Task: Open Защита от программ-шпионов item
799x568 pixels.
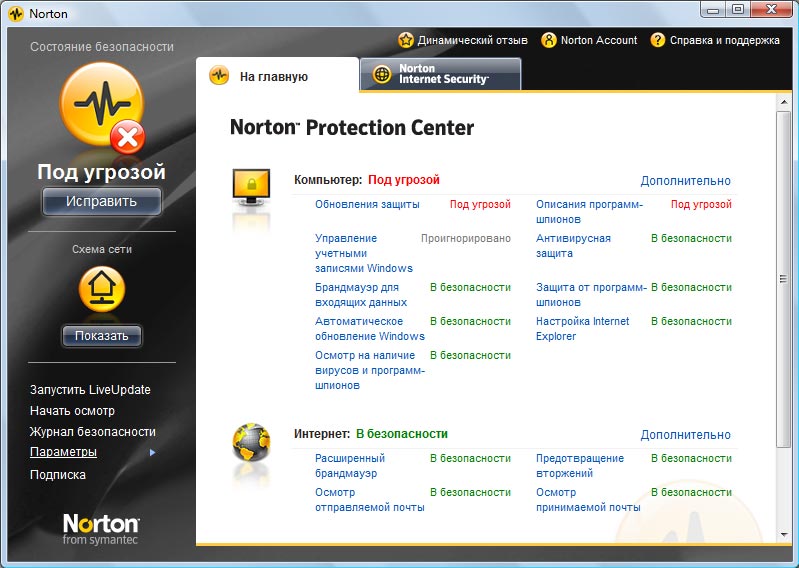Action: 591,295
